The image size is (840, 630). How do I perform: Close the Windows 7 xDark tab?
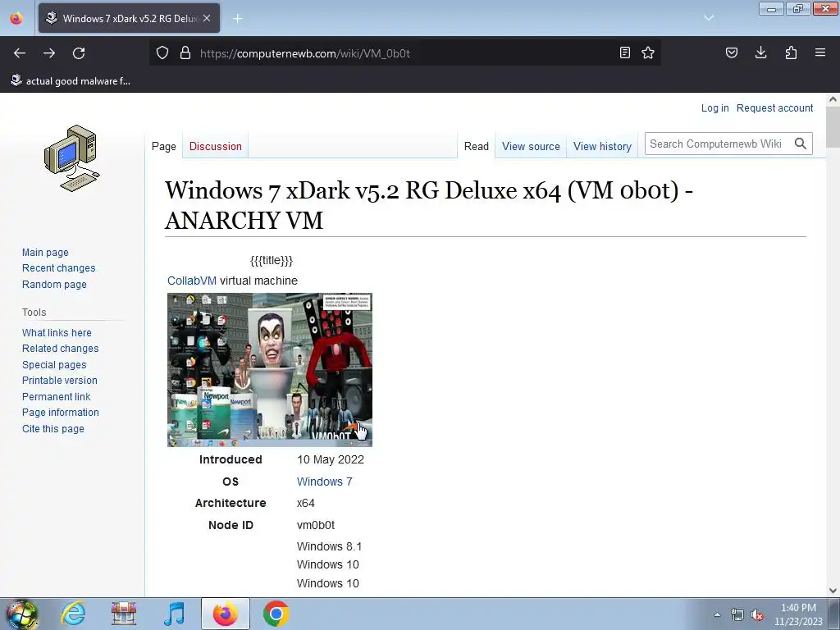[207, 18]
